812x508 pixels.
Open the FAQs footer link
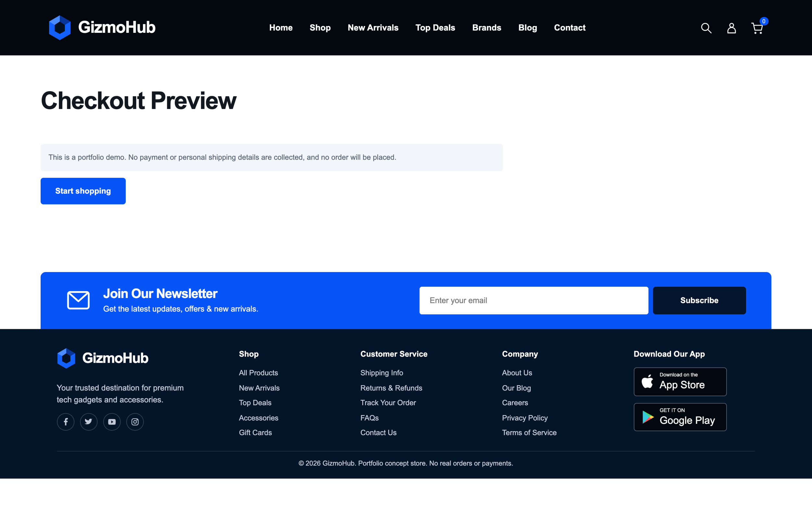click(x=370, y=418)
